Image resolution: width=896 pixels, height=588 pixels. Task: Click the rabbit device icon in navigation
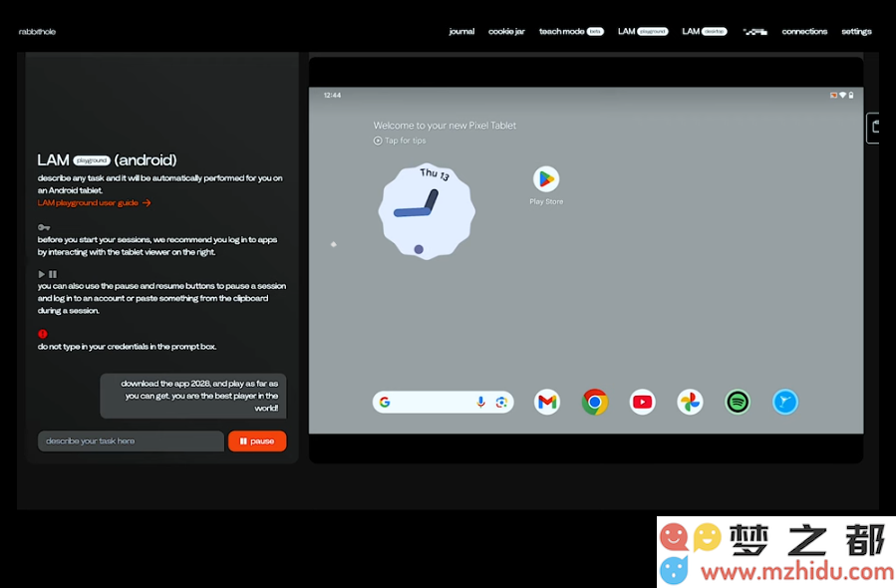[754, 32]
